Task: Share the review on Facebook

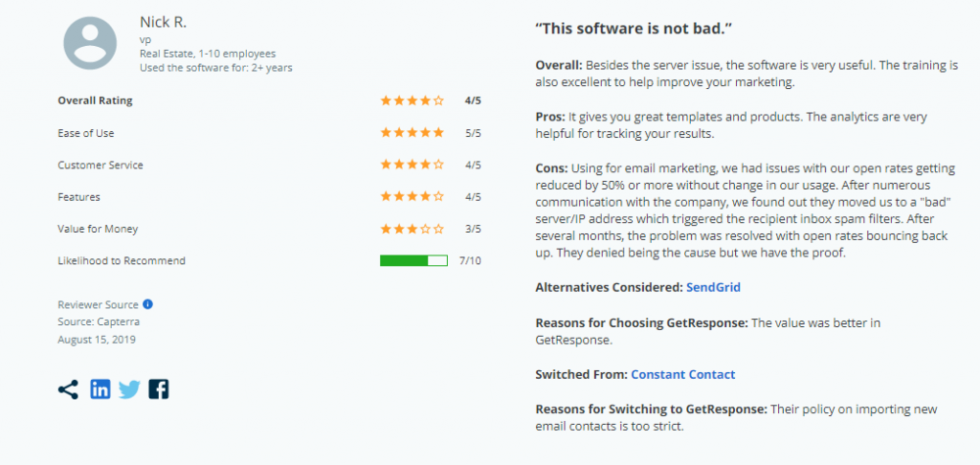Action: [x=159, y=389]
